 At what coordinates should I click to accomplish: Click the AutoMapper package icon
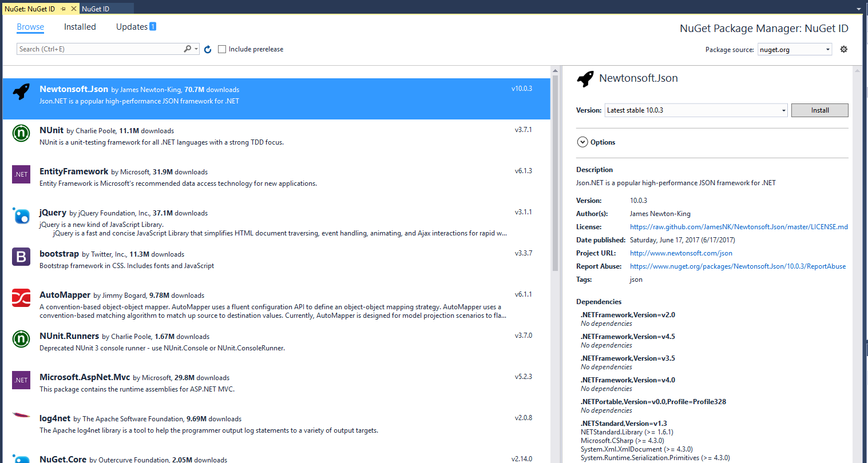click(x=21, y=298)
